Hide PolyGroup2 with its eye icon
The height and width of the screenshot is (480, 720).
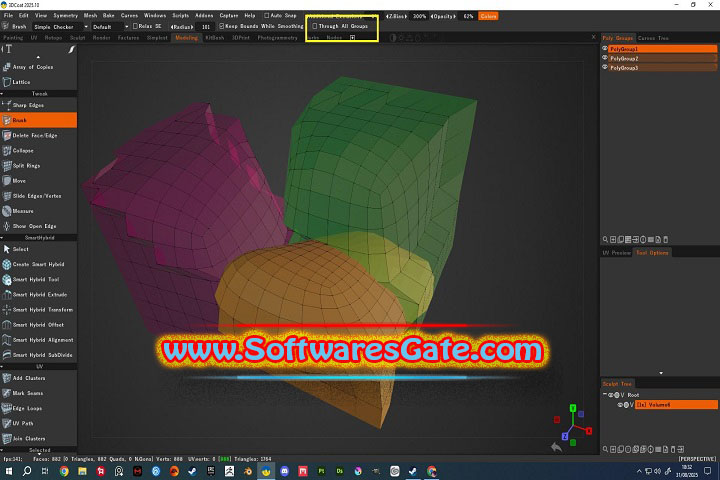(605, 58)
